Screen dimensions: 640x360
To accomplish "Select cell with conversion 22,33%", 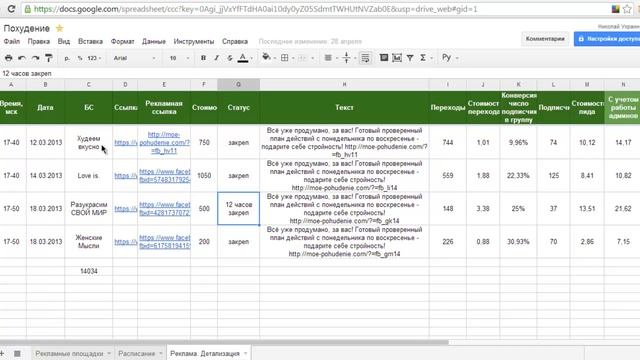I will [x=518, y=176].
